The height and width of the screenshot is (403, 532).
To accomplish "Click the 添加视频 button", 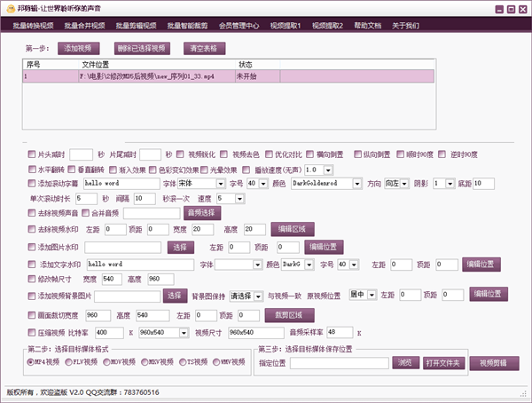I will click(80, 48).
